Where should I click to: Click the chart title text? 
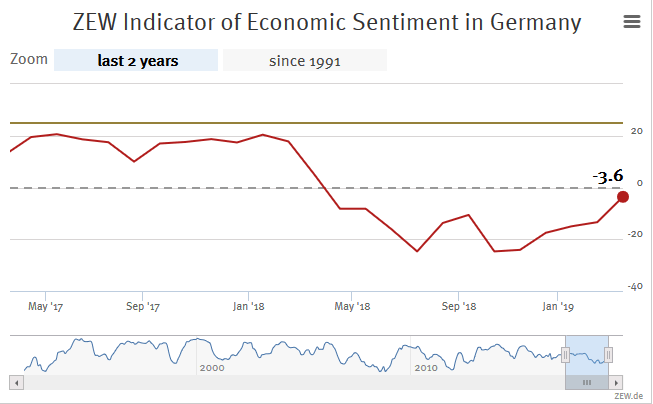[326, 22]
